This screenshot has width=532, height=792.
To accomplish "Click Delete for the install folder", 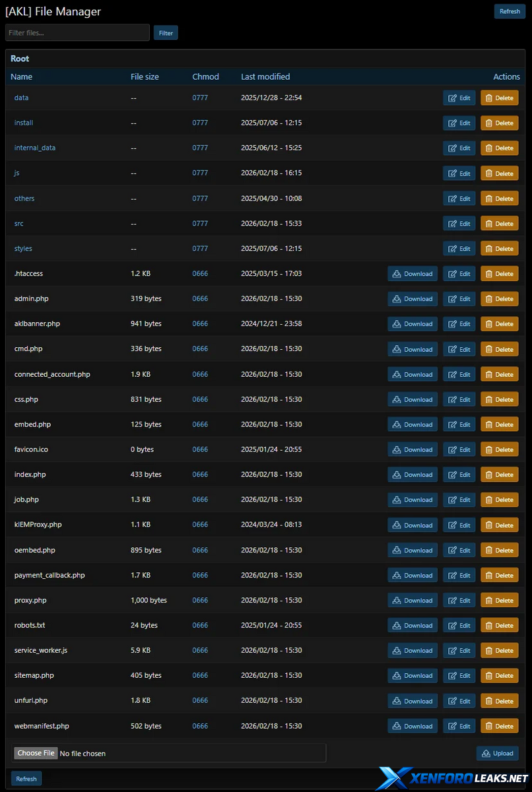I will pyautogui.click(x=499, y=123).
